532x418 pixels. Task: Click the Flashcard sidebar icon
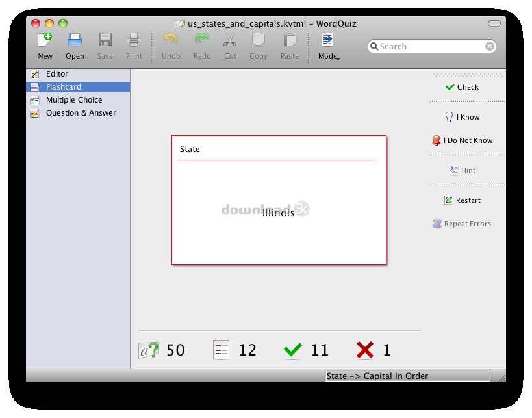point(34,87)
